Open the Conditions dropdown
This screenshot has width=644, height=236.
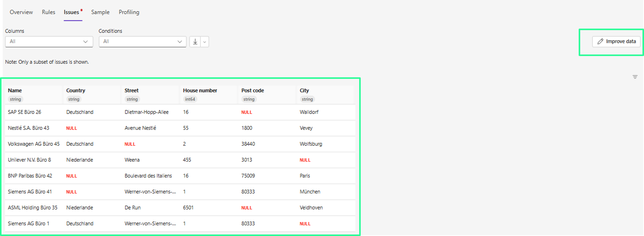click(x=143, y=42)
